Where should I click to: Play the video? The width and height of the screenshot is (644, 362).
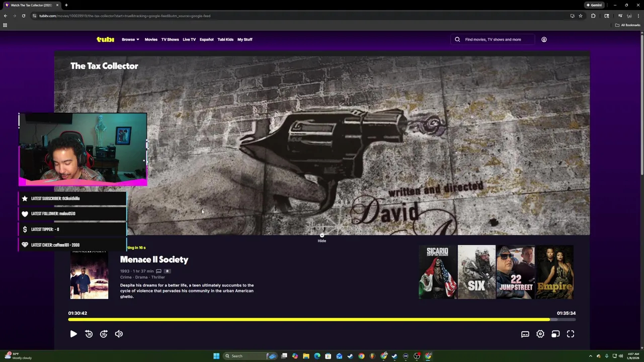point(73,334)
